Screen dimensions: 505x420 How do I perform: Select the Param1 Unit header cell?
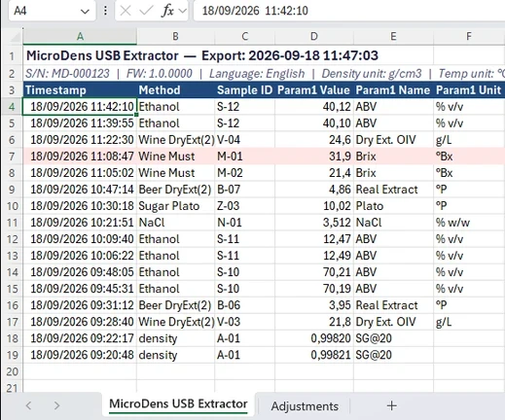tap(469, 90)
